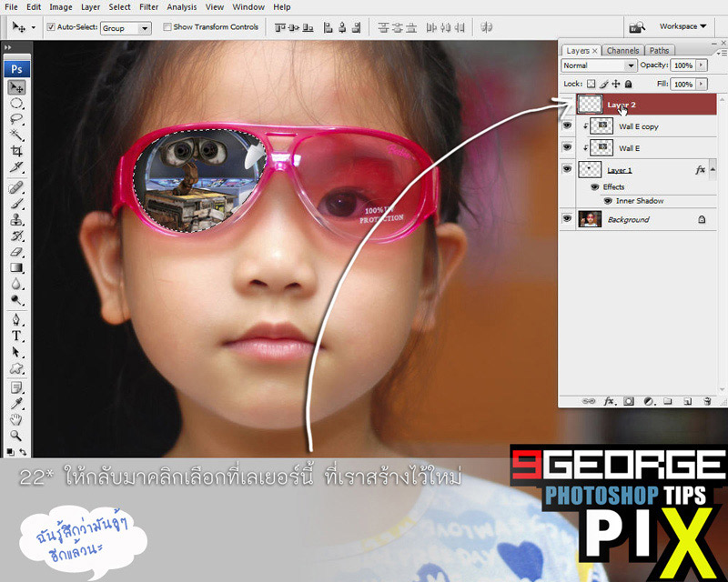Hide Layer 1 visibility eye
This screenshot has width=728, height=582.
(567, 169)
